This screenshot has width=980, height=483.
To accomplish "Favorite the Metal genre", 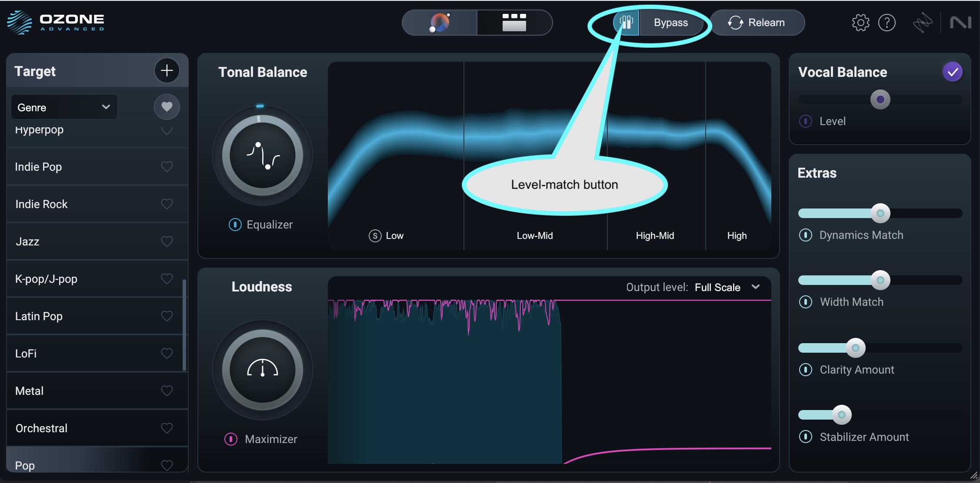I will tap(167, 390).
